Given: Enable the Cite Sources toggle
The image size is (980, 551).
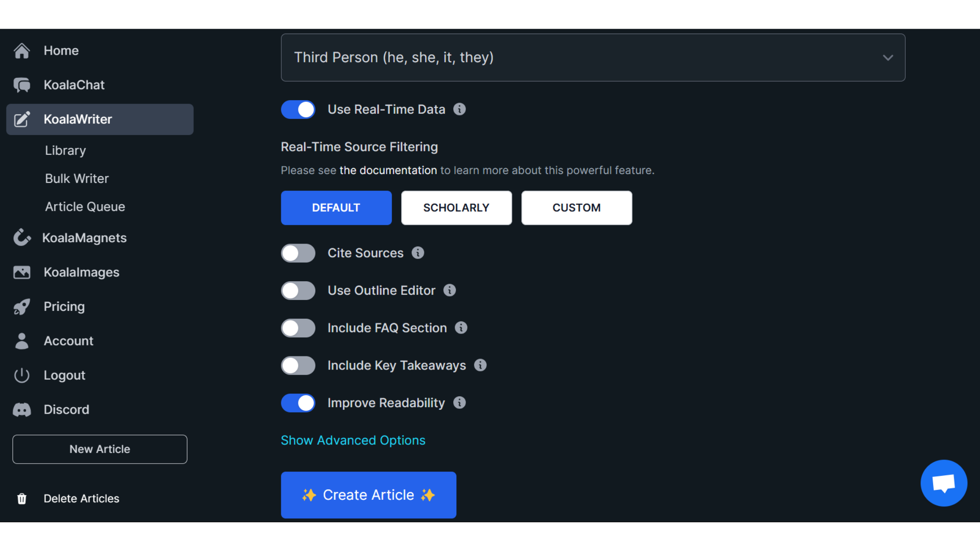Looking at the screenshot, I should coord(298,253).
